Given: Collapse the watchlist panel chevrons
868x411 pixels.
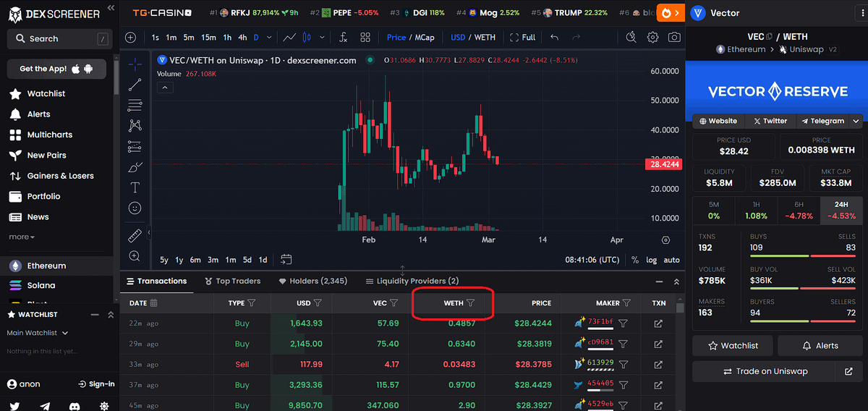Looking at the screenshot, I should [x=111, y=315].
